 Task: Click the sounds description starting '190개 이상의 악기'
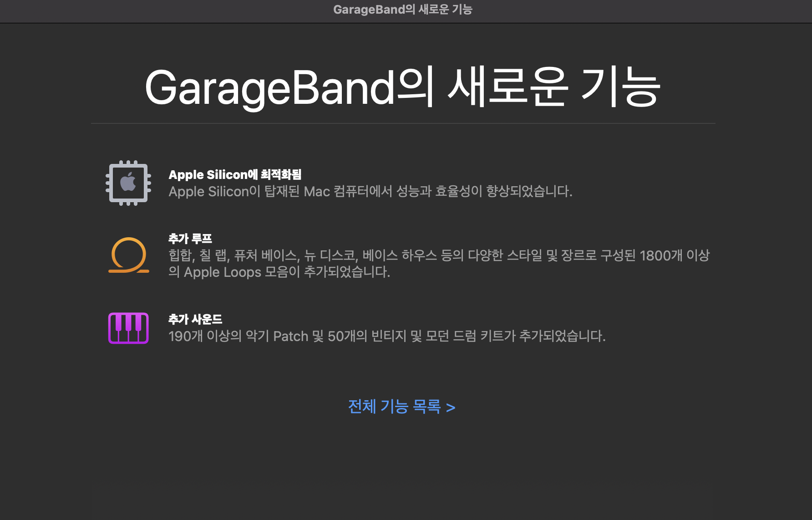click(387, 336)
